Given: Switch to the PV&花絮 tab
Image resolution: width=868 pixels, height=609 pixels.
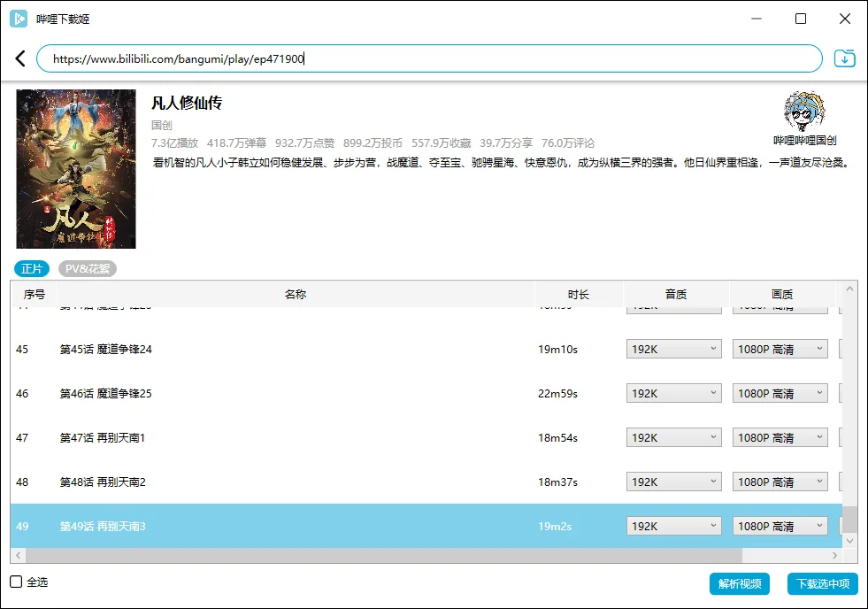Looking at the screenshot, I should click(88, 268).
